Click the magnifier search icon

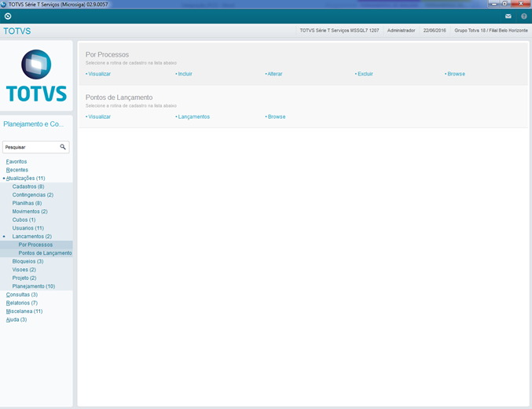click(x=63, y=147)
